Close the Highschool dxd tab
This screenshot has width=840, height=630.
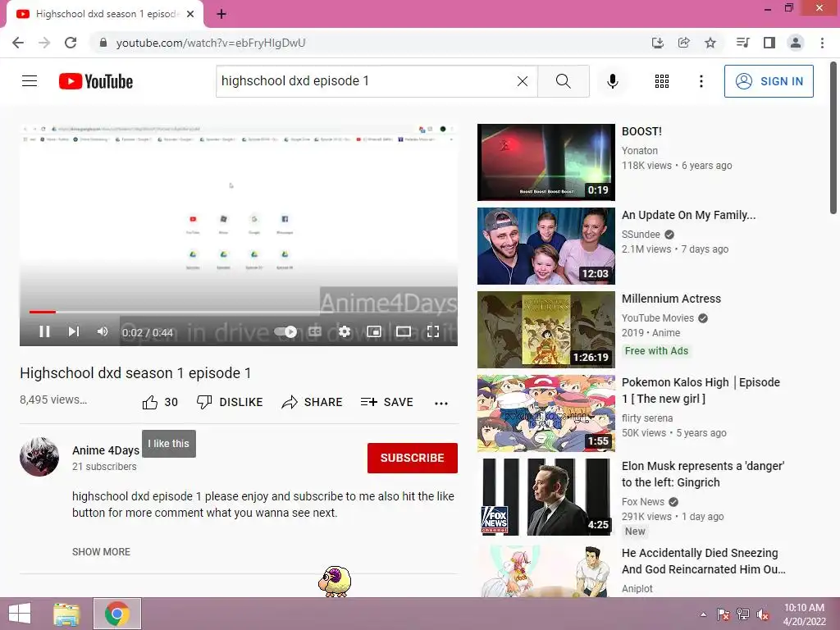(190, 14)
